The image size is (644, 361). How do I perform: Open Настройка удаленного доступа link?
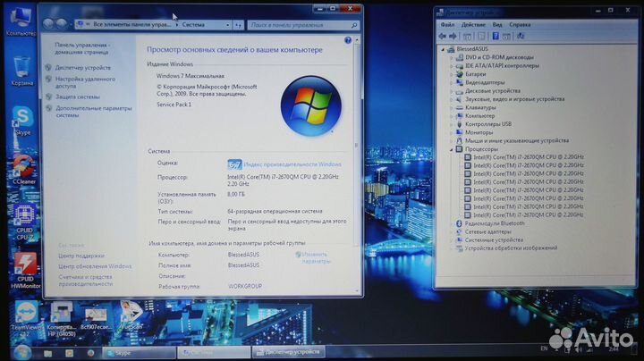[x=86, y=82]
